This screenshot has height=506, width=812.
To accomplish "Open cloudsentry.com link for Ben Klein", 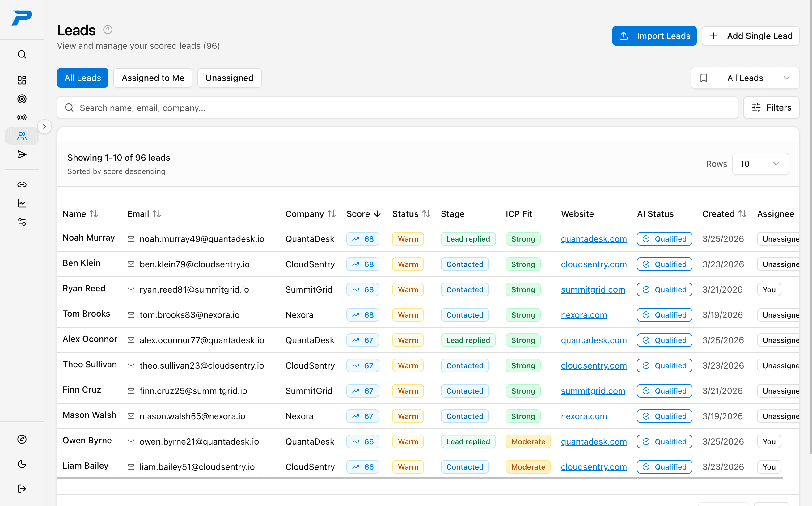I will (594, 264).
